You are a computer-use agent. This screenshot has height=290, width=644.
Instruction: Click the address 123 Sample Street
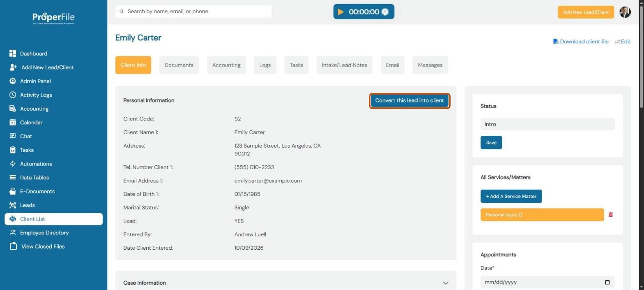click(278, 150)
